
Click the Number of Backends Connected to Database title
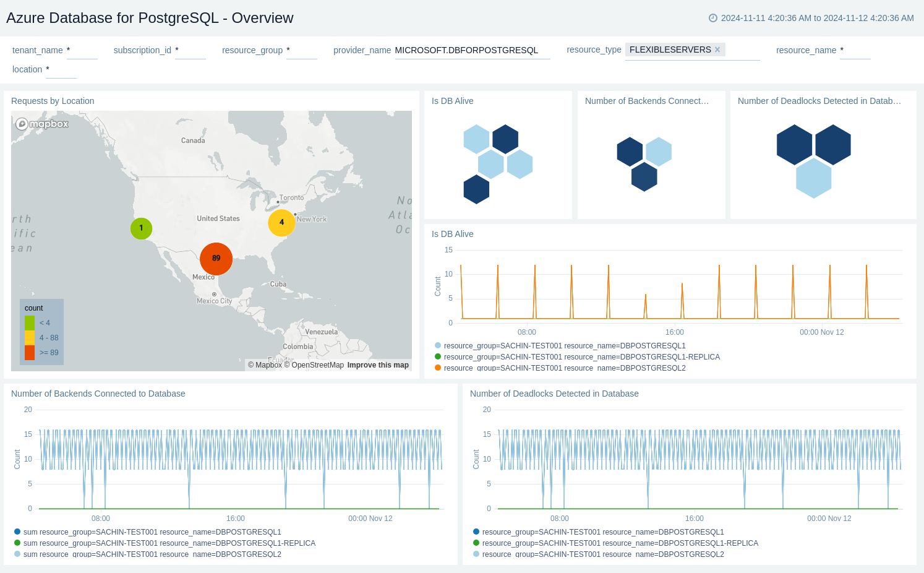point(98,394)
